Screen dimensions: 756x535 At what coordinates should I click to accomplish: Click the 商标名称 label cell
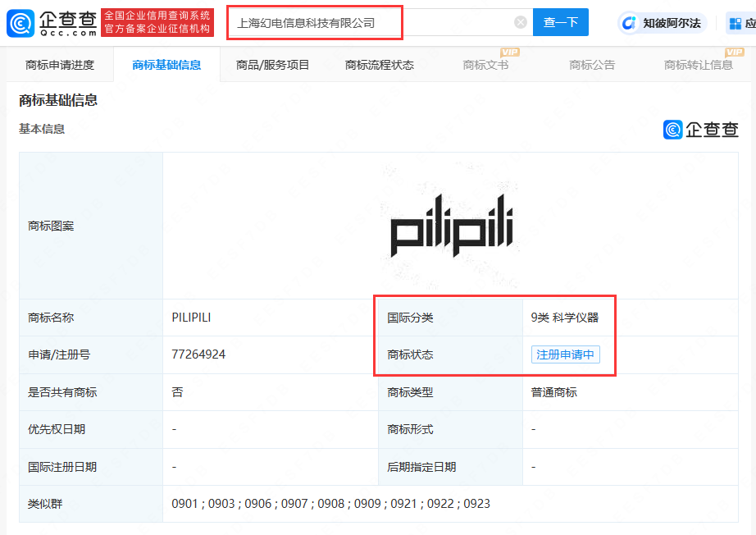pyautogui.click(x=91, y=318)
